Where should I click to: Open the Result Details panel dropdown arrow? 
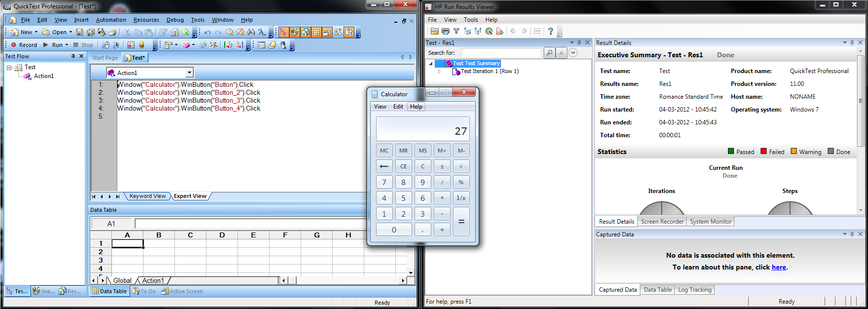click(844, 43)
